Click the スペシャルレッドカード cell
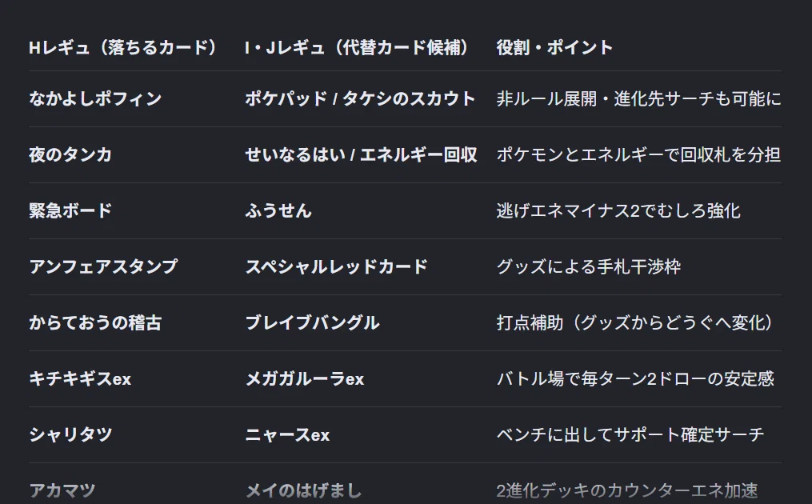 pos(337,266)
